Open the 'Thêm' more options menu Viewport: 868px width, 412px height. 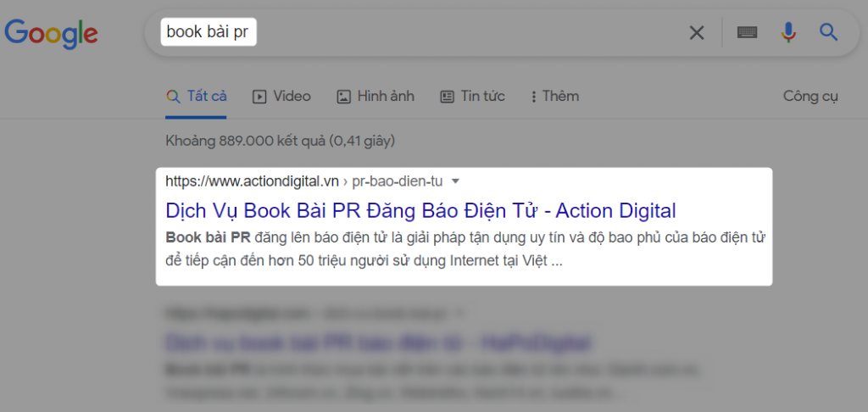point(555,97)
